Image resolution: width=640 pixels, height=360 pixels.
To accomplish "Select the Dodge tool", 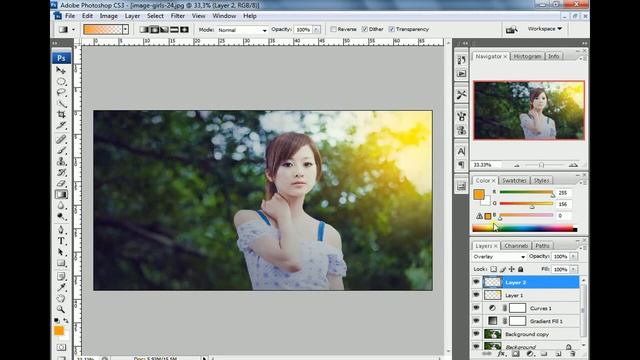I will tap(61, 217).
